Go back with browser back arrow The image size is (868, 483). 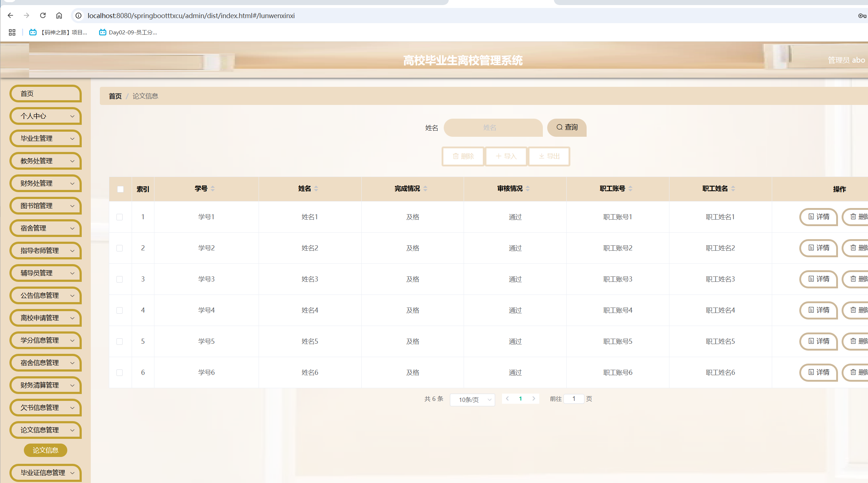[x=10, y=16]
